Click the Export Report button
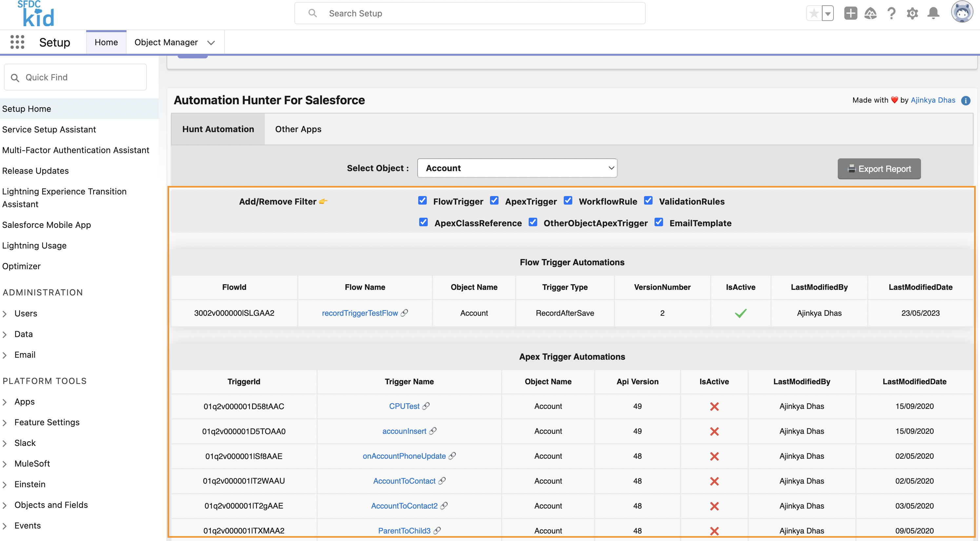The height and width of the screenshot is (541, 980). pyautogui.click(x=879, y=169)
